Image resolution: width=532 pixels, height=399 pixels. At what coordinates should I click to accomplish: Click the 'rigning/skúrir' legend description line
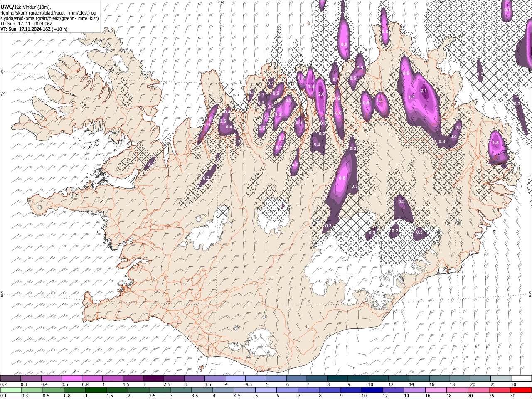click(x=49, y=13)
